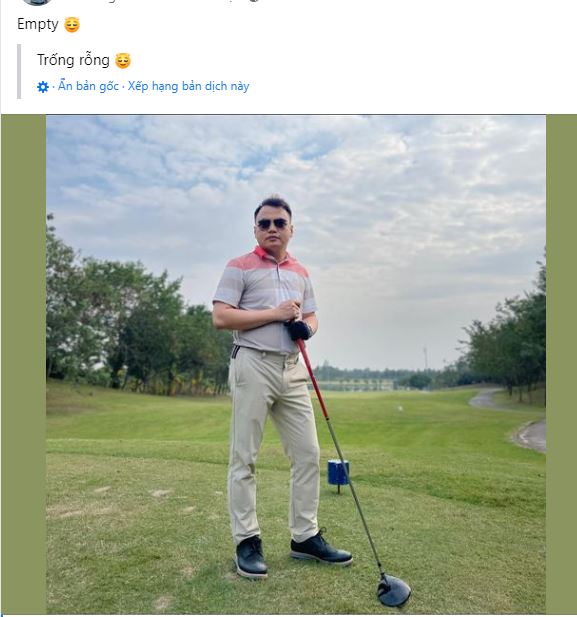Open the golf course photo in viewer
Image resolution: width=577 pixels, height=617 pixels.
(296, 364)
